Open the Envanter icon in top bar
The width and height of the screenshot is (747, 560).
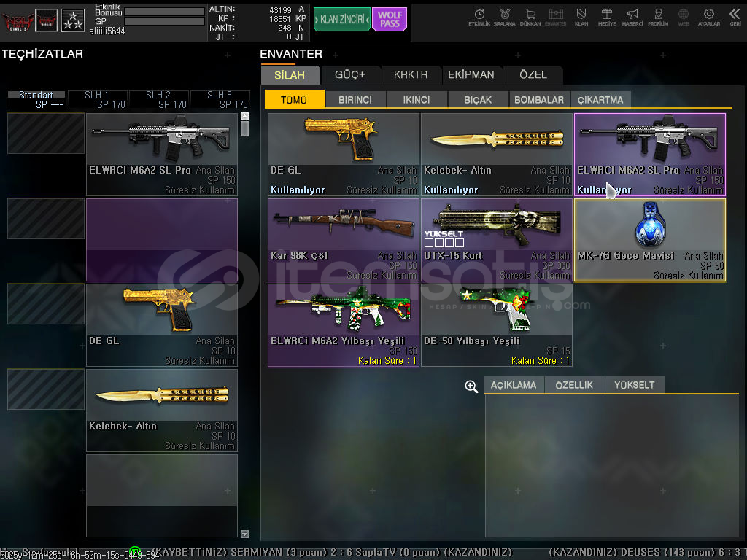555,17
